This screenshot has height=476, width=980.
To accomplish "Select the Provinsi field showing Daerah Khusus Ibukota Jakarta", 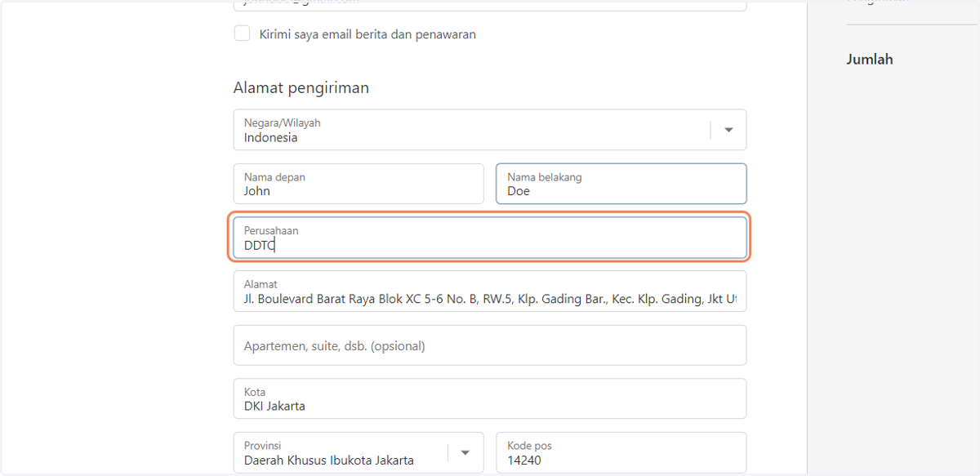I will coord(359,452).
